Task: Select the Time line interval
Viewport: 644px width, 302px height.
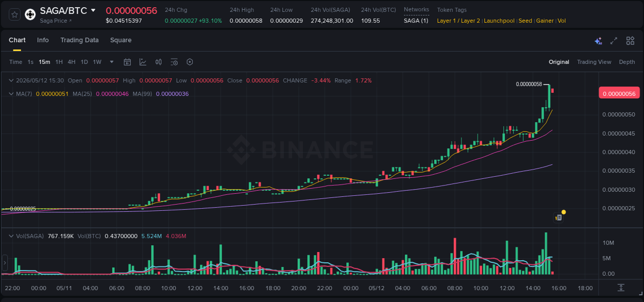Action: point(15,62)
